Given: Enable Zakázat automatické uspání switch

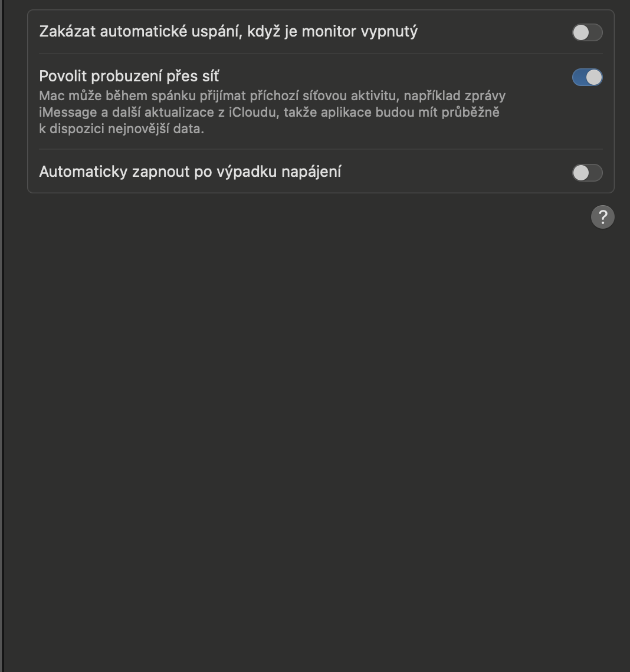Looking at the screenshot, I should pyautogui.click(x=587, y=32).
